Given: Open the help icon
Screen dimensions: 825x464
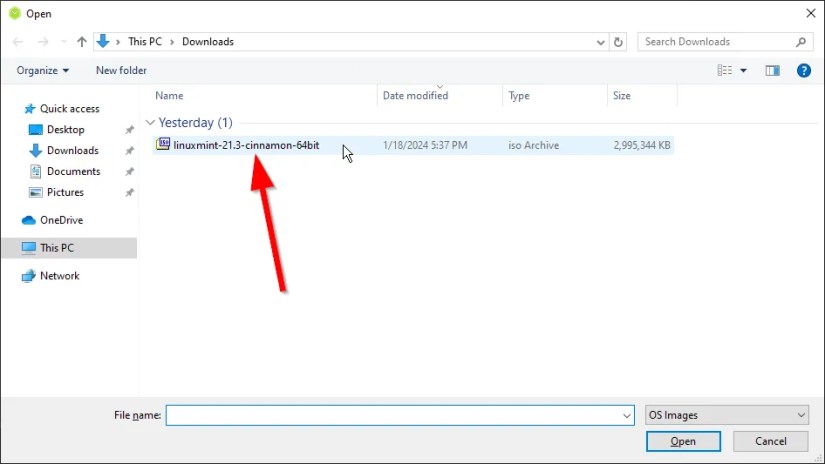Looking at the screenshot, I should pos(803,70).
